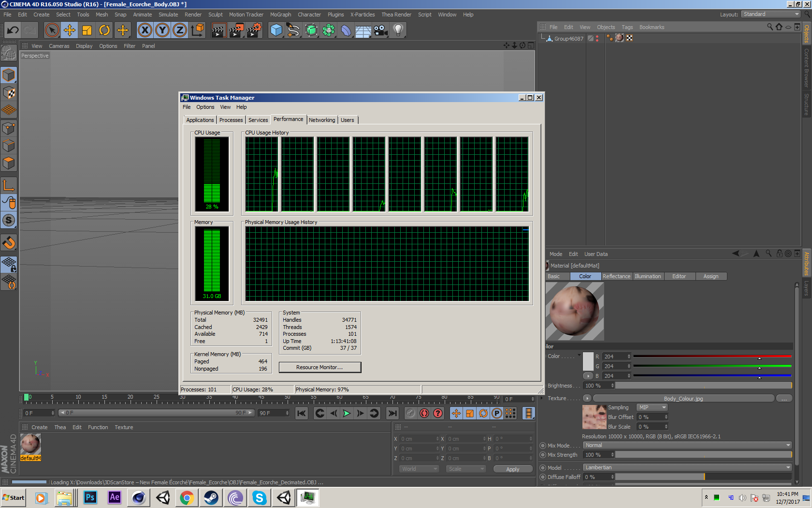Add a light object

click(398, 30)
